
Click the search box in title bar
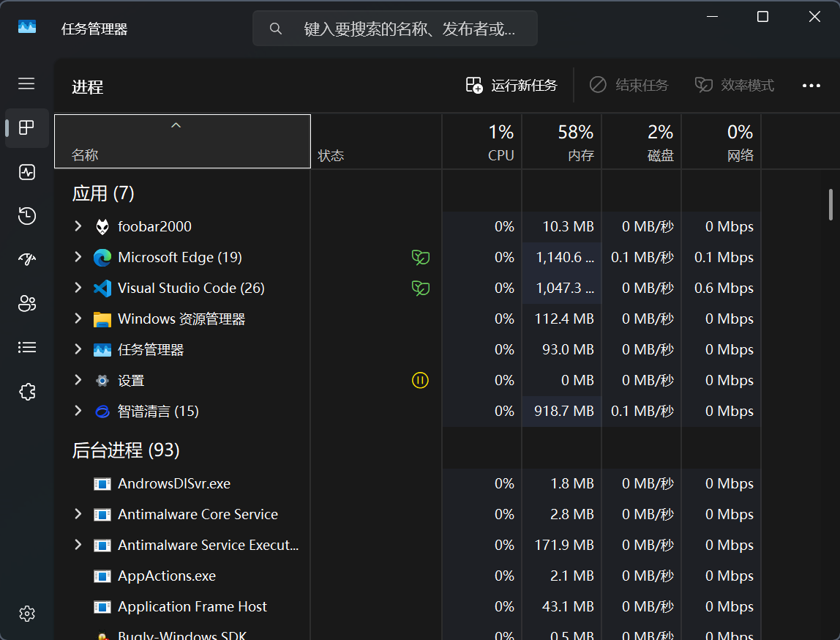395,29
